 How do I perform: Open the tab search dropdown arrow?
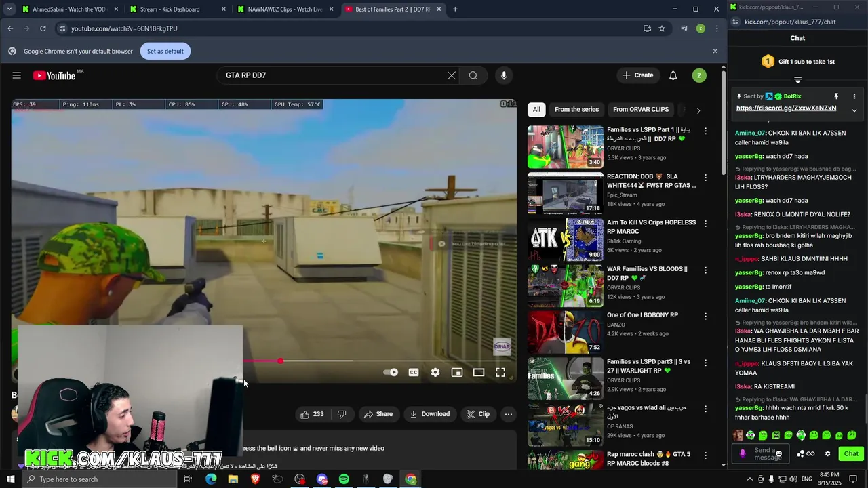9,9
